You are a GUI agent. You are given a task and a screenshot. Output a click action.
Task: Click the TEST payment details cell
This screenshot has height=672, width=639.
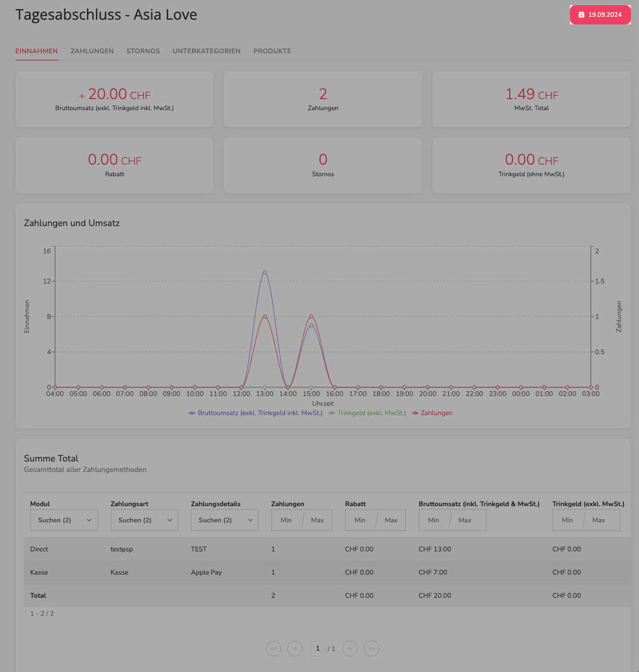[x=199, y=549]
